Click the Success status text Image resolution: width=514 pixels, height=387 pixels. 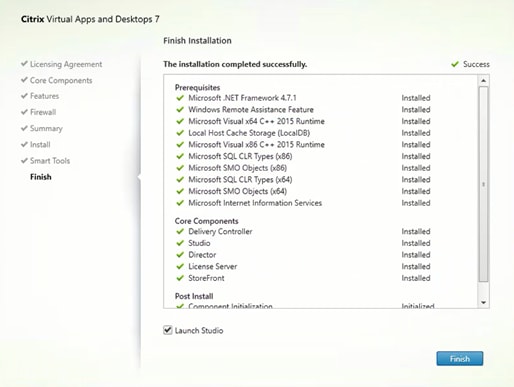click(476, 64)
